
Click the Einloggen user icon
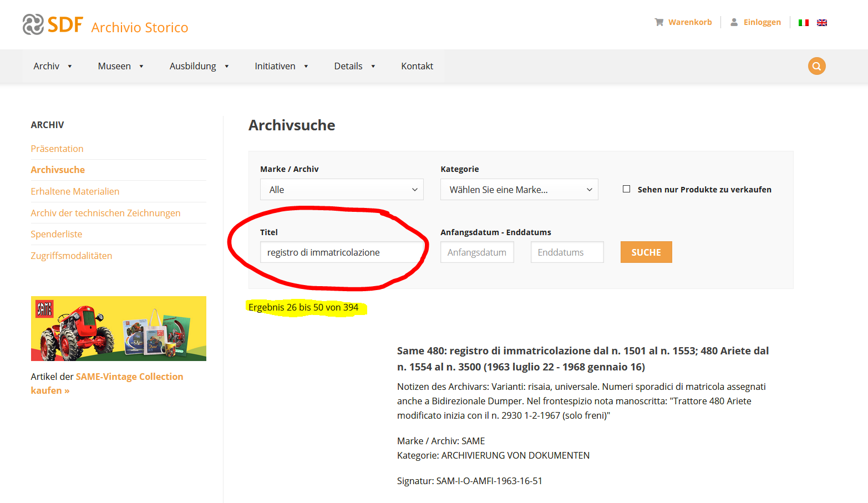[734, 22]
